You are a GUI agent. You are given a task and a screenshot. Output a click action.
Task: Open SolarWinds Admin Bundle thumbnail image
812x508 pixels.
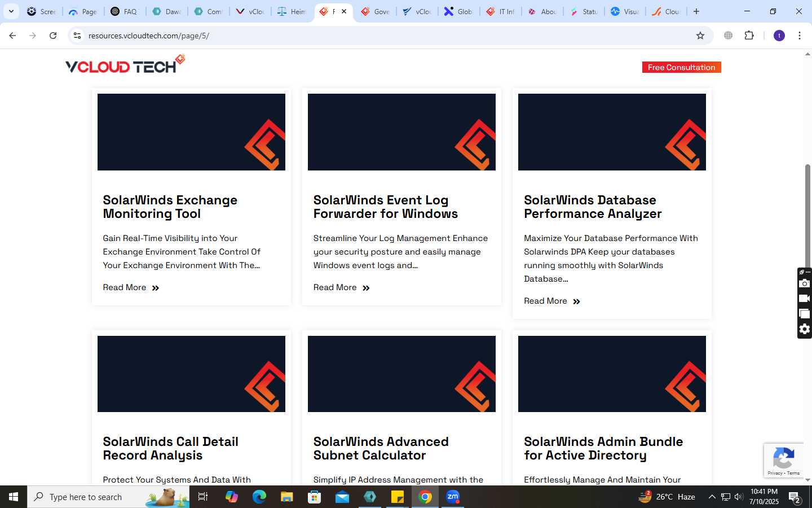click(612, 374)
